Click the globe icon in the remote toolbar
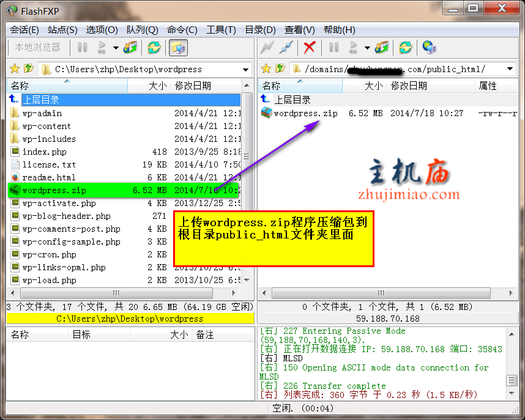This screenshot has width=525, height=420. point(429,47)
